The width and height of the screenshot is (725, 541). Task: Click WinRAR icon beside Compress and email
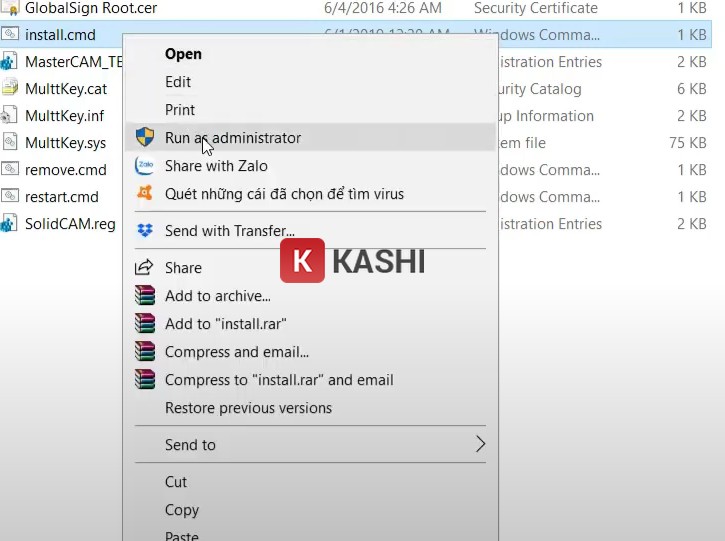(x=145, y=351)
